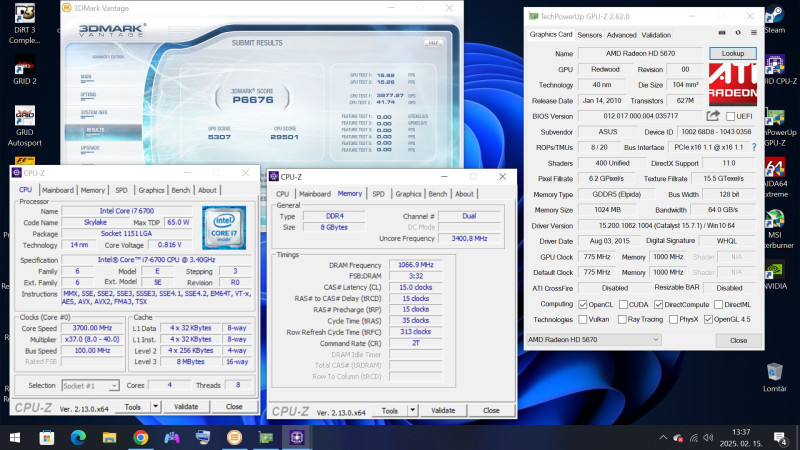Click the ATI Radeon logo in GPU-Z
The image size is (800, 450).
(x=732, y=84)
